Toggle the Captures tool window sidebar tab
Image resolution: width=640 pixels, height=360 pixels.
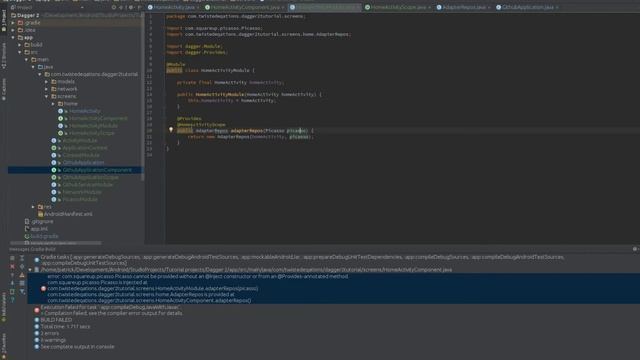tap(4, 89)
